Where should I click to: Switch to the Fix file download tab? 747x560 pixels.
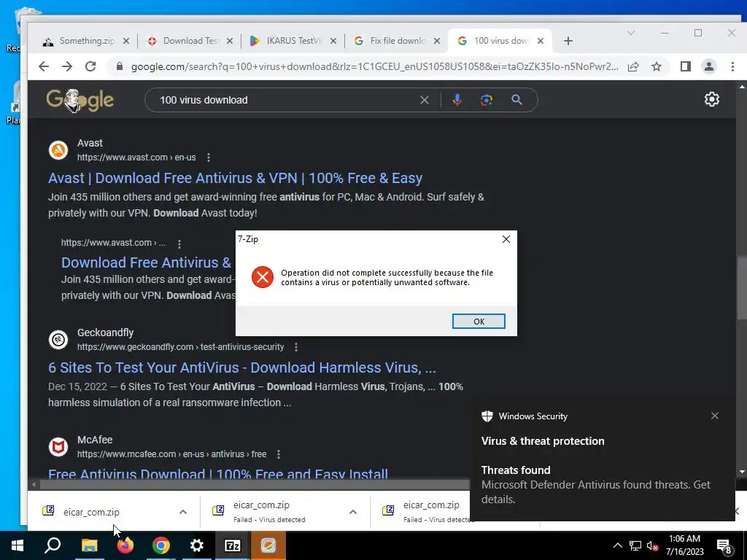click(x=397, y=41)
